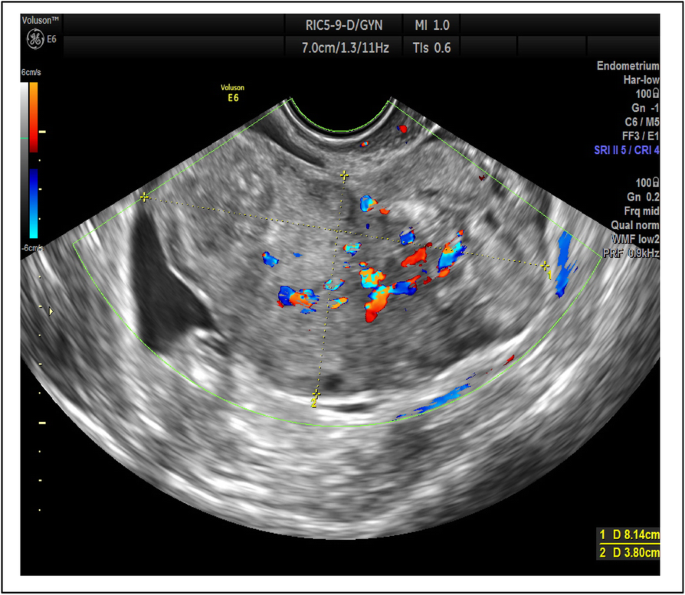Click the 'MI 1.0' readout
This screenshot has width=685, height=595.
tap(432, 25)
